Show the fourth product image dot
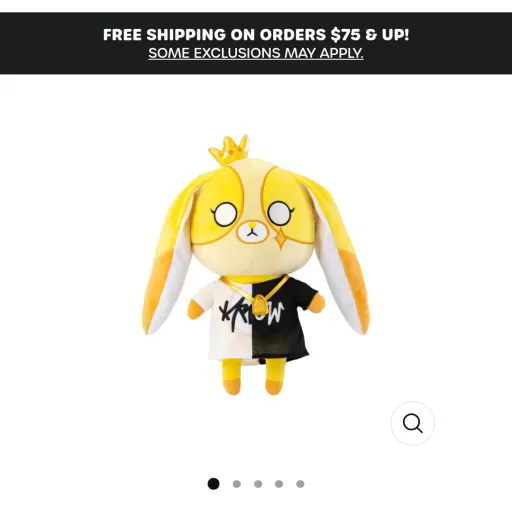512x512 pixels. (279, 484)
